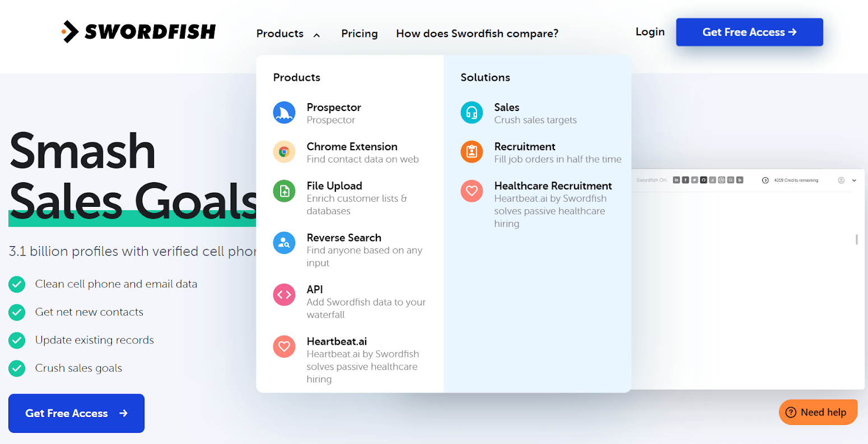Screen dimensions: 868x444
Task: Select the Prospector product icon
Action: pos(284,113)
